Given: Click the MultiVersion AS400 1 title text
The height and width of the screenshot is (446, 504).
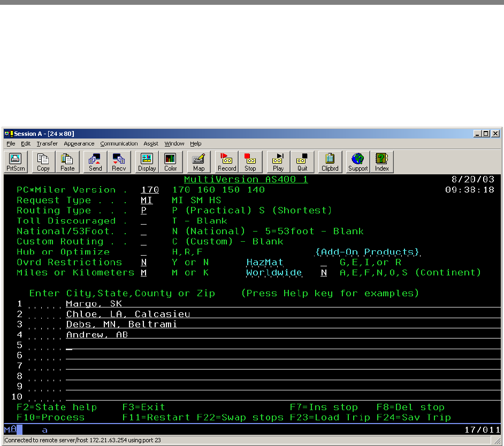Looking at the screenshot, I should (246, 179).
